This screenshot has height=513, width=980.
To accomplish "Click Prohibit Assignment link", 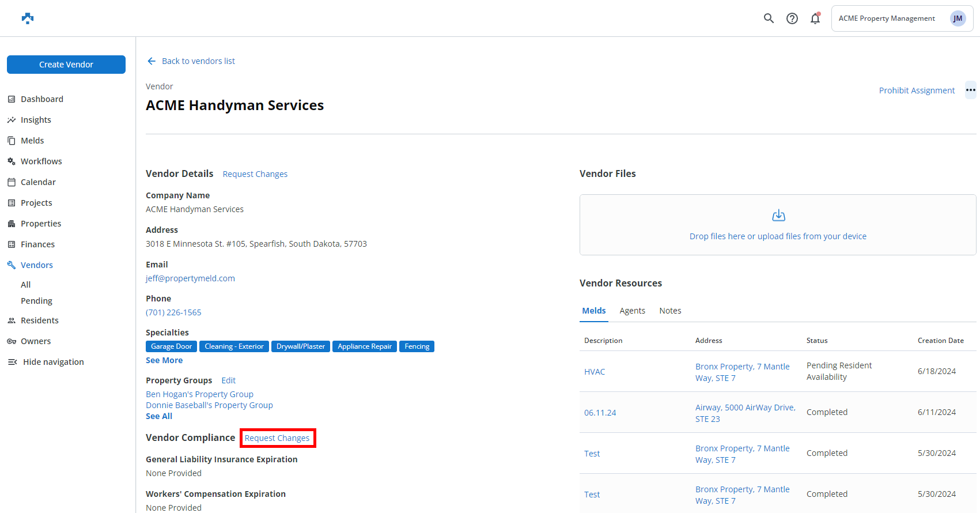I will coord(917,90).
